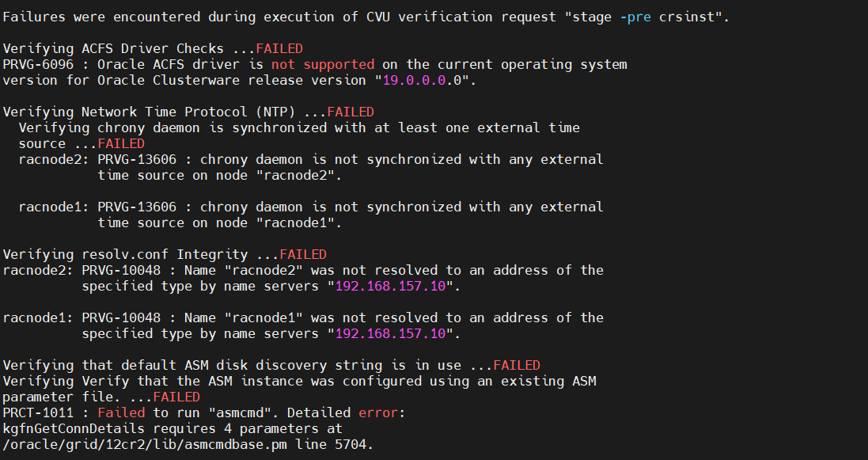
Task: Click FAILED after resolv.conf Integrity
Action: click(303, 254)
